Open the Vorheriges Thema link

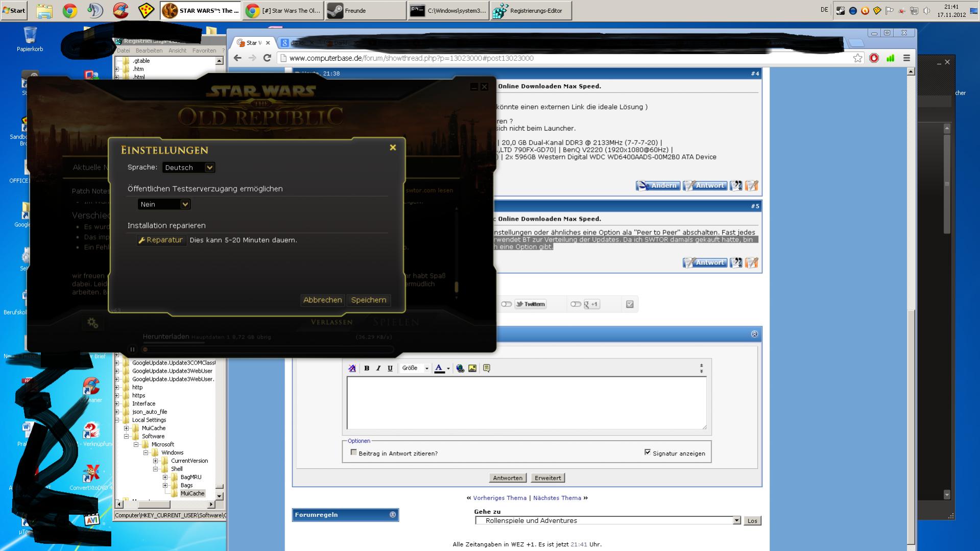(499, 498)
